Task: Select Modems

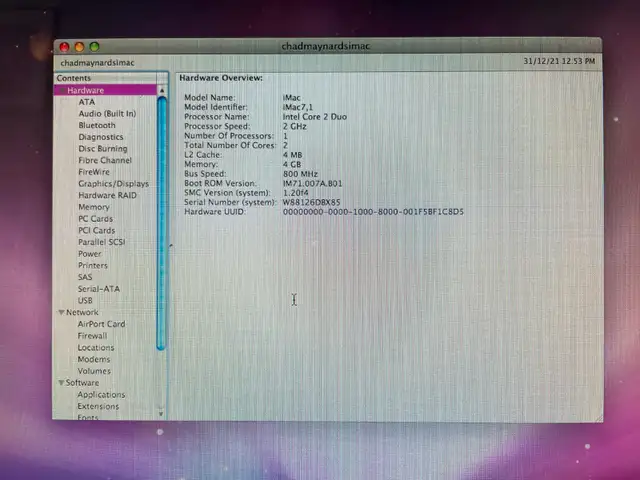Action: 94,359
